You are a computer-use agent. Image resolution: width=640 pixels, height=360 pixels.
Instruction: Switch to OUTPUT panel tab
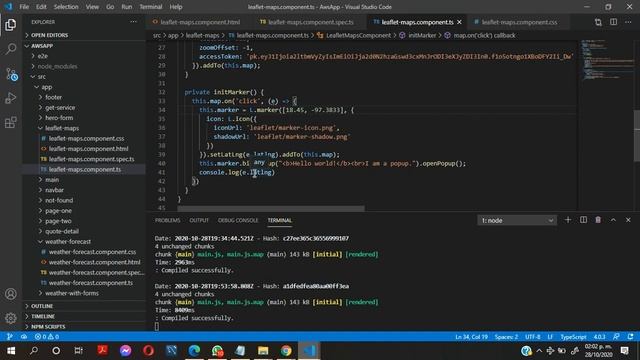[x=199, y=220]
